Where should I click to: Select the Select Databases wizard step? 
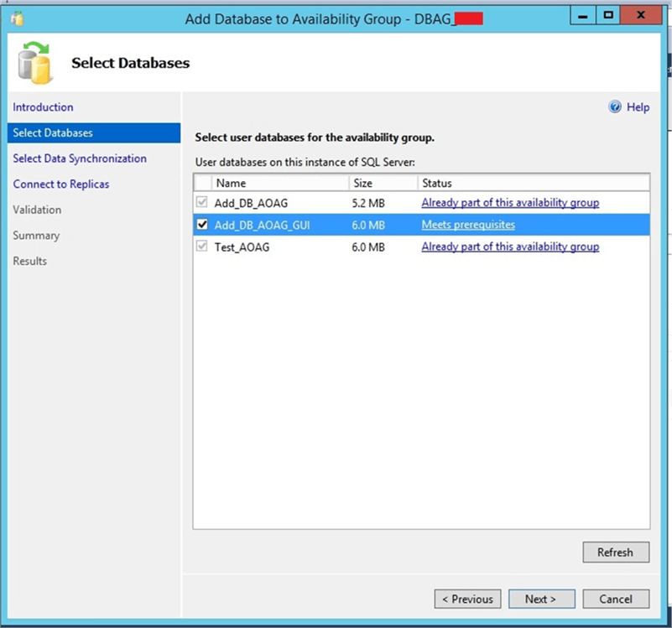(53, 133)
